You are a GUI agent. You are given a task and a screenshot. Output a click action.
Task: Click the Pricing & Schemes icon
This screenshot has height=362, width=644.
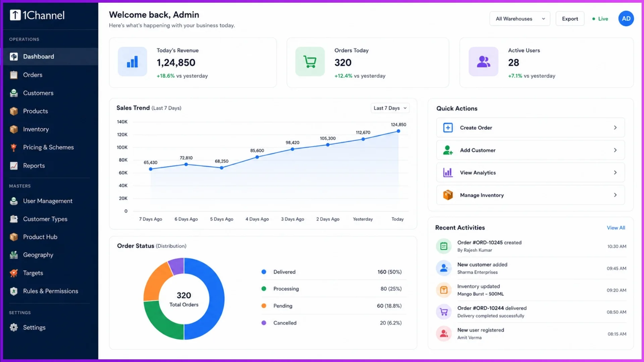point(14,147)
